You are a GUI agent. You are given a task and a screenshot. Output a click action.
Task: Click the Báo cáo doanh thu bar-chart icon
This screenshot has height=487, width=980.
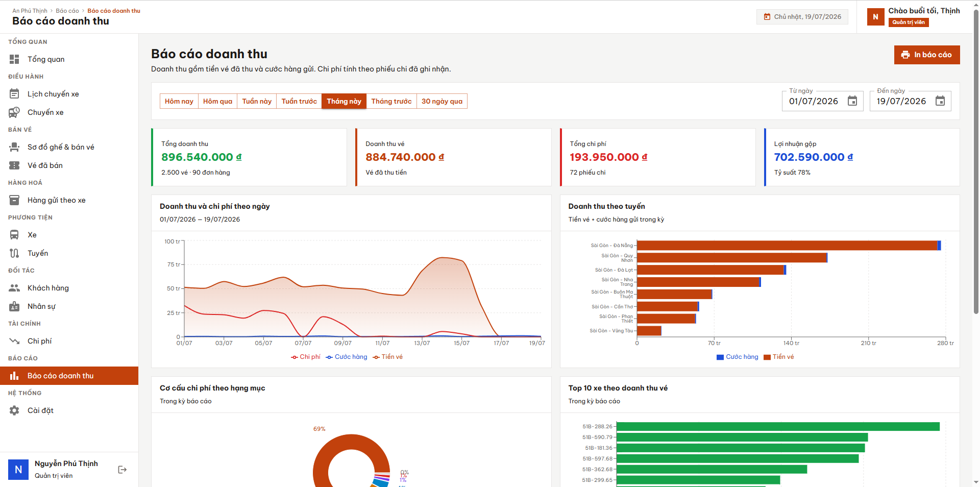pos(14,376)
